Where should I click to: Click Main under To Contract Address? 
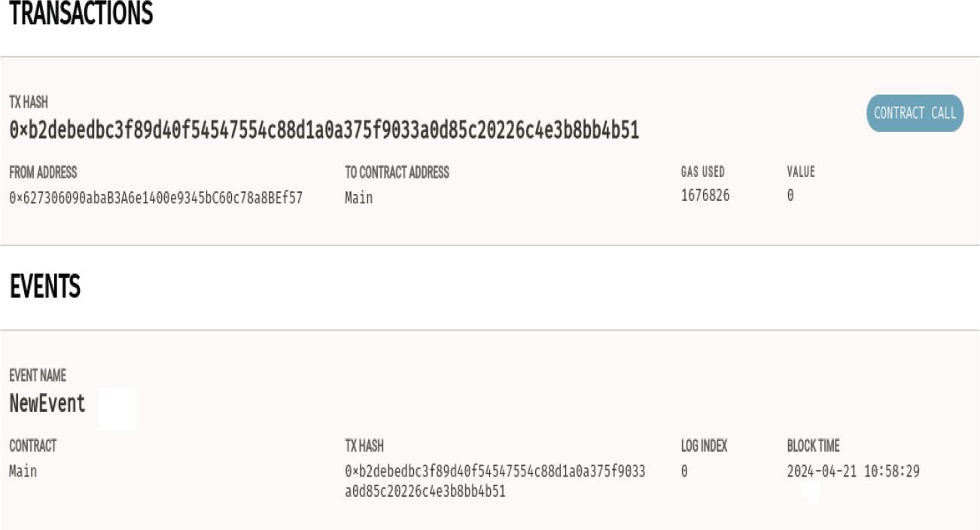click(359, 198)
